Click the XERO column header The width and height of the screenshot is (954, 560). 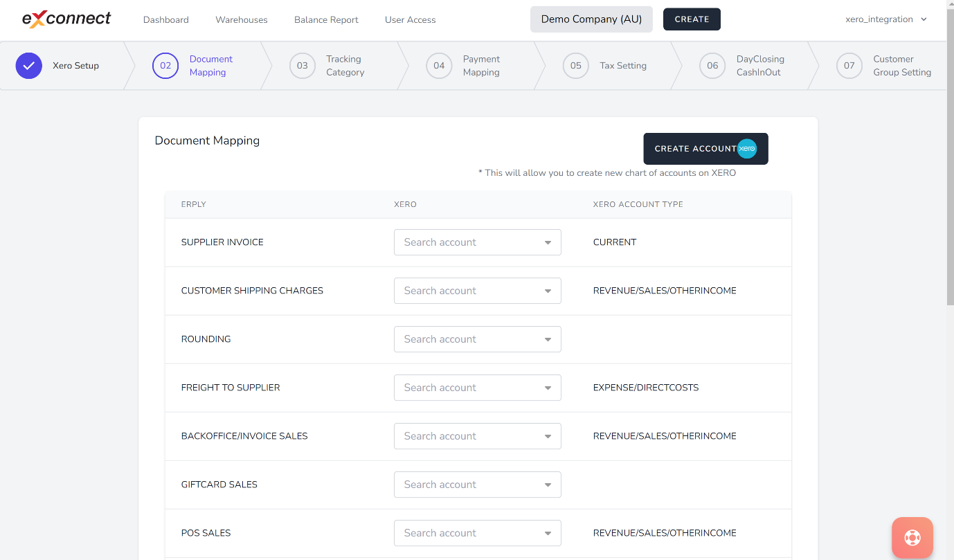(x=405, y=204)
